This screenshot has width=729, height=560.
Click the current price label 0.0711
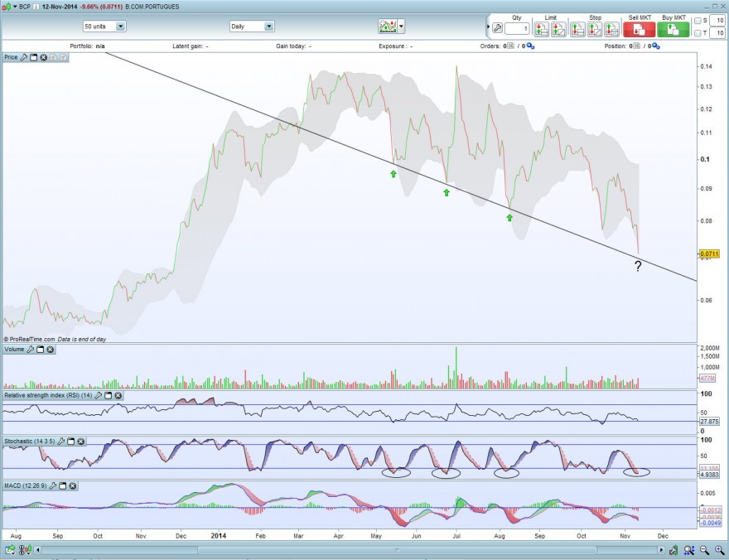coord(709,254)
